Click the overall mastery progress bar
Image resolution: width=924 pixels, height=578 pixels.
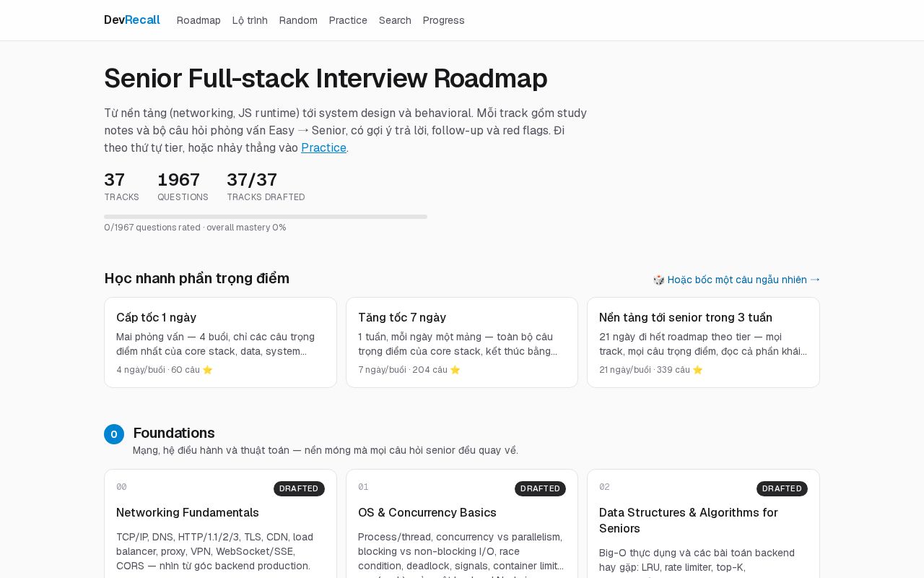tap(266, 217)
